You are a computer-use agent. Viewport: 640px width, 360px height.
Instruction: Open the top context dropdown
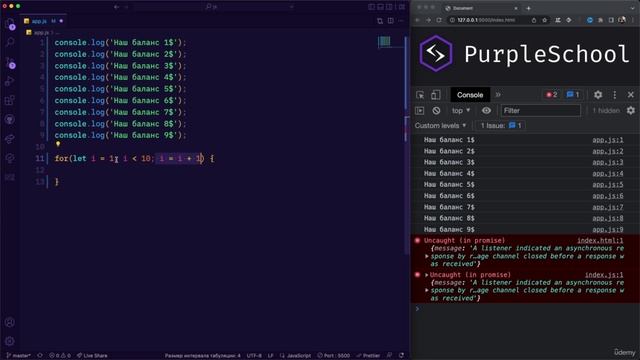click(x=461, y=111)
